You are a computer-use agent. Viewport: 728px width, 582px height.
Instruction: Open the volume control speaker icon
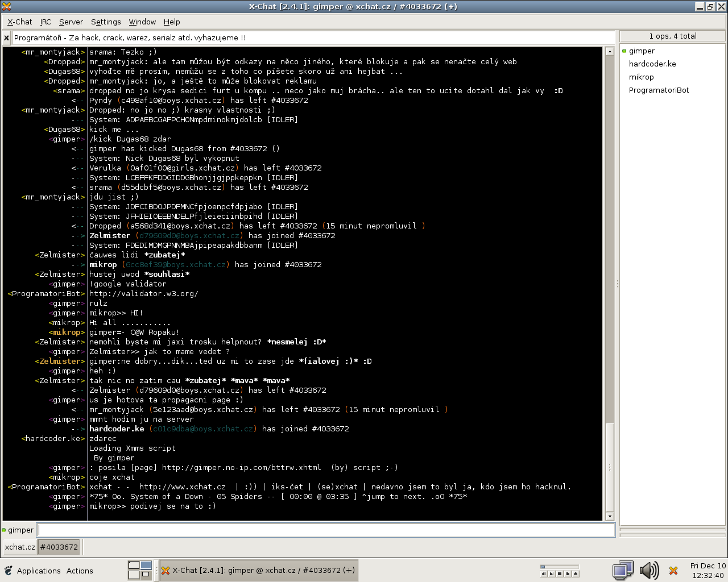648,570
